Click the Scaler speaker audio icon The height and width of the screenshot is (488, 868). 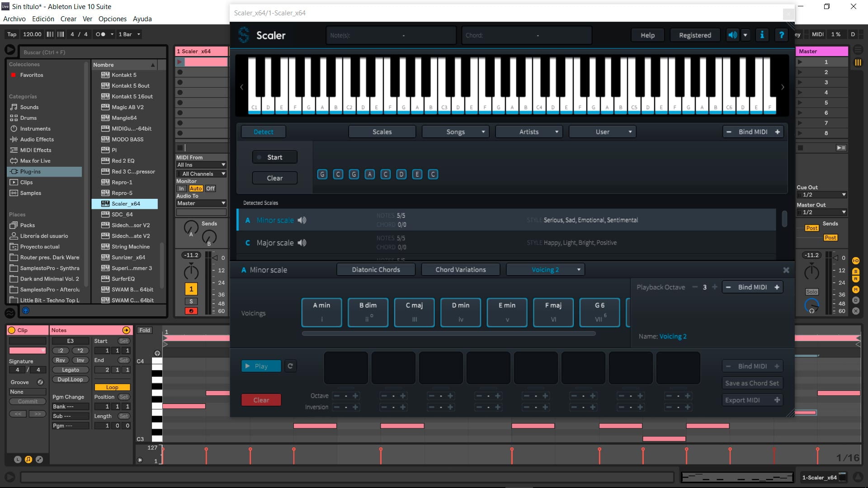click(732, 35)
